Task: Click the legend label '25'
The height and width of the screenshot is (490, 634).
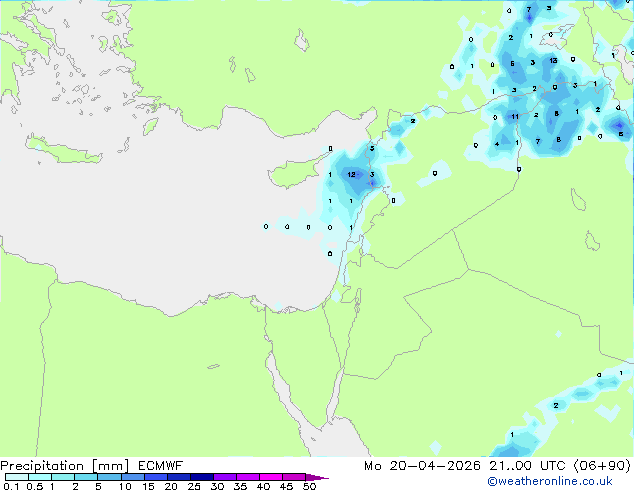Action: [x=194, y=486]
